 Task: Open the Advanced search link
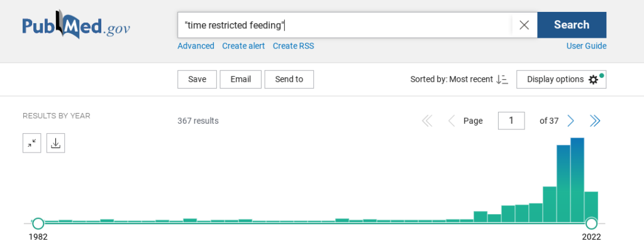(x=196, y=46)
